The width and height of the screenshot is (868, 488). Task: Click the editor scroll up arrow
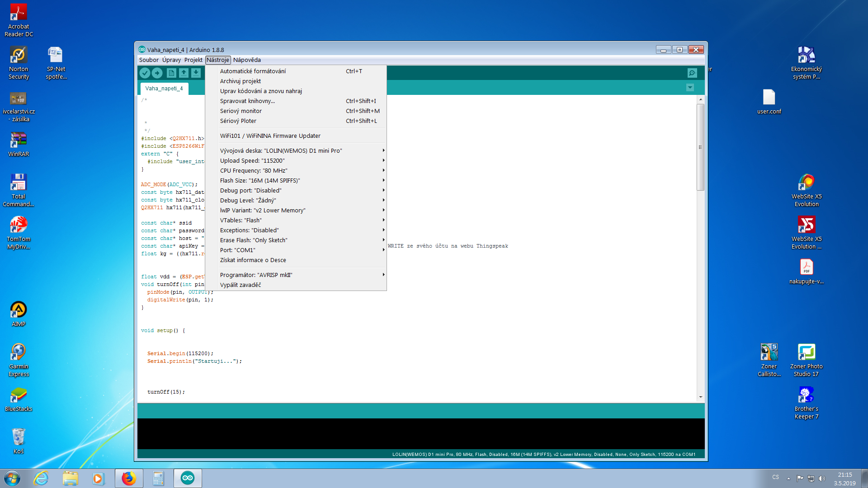click(700, 99)
